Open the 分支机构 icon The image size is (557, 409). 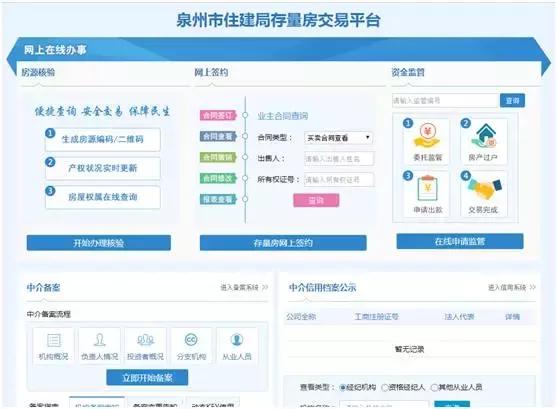click(x=191, y=340)
